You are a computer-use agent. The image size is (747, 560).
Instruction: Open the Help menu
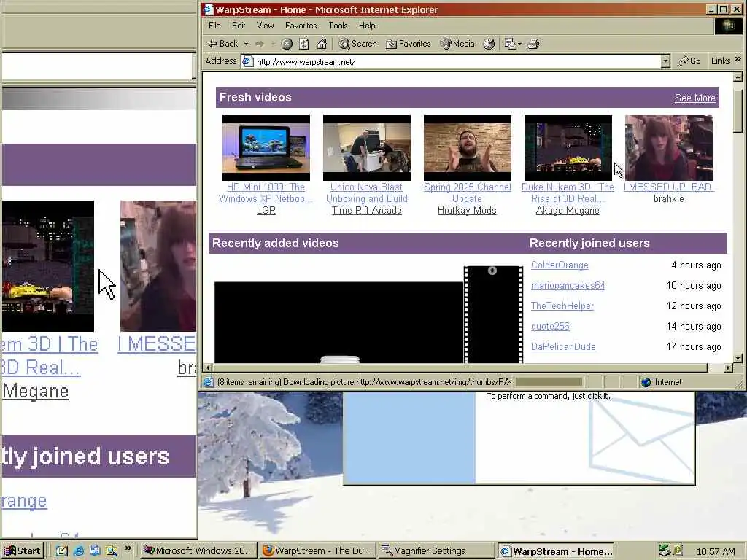coord(367,26)
